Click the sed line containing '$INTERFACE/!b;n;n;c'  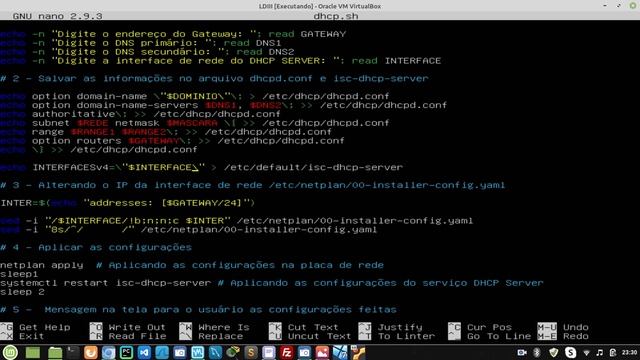(x=237, y=221)
